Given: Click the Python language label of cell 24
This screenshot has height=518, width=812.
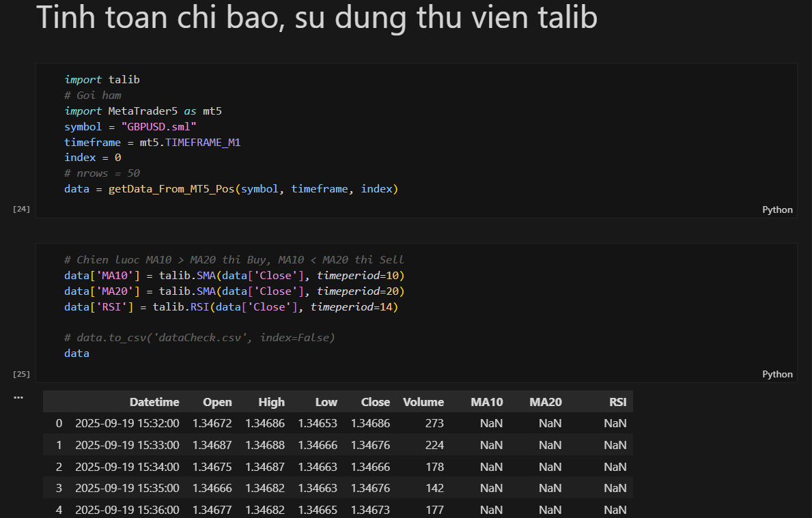Looking at the screenshot, I should click(x=777, y=210).
